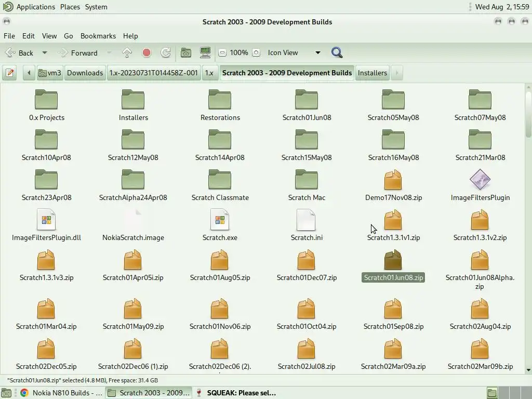Go to Installers in the path bar
Screen dimensions: 532x399
[372, 73]
